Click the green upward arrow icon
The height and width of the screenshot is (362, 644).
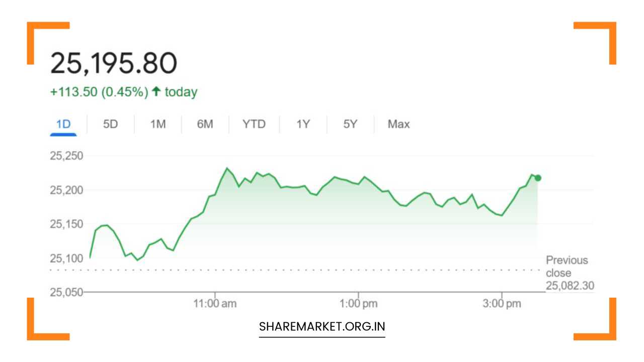click(156, 92)
